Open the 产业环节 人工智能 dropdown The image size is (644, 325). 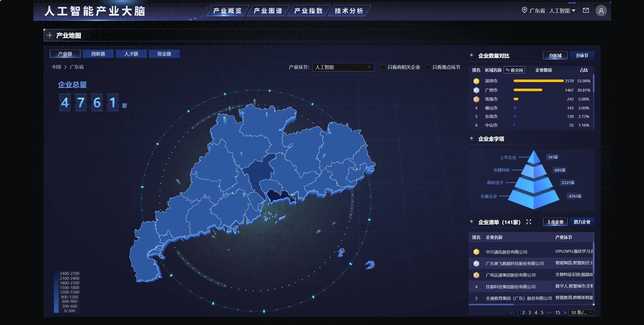tap(343, 67)
